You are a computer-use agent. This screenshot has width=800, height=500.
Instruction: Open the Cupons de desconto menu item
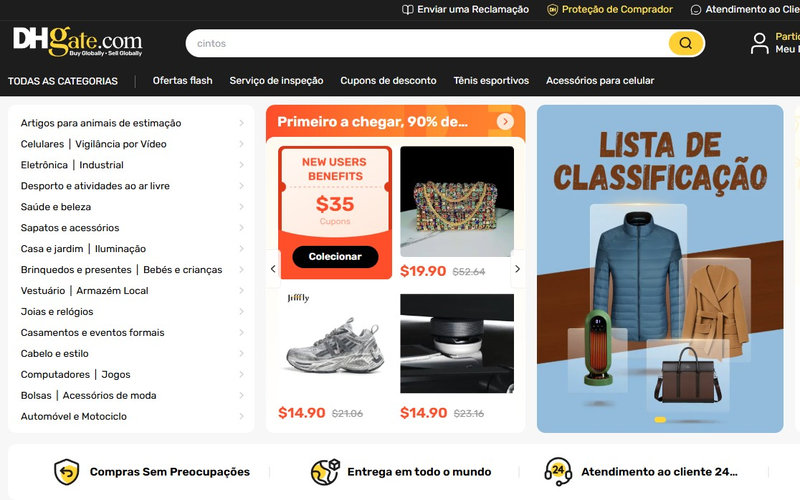pyautogui.click(x=388, y=81)
